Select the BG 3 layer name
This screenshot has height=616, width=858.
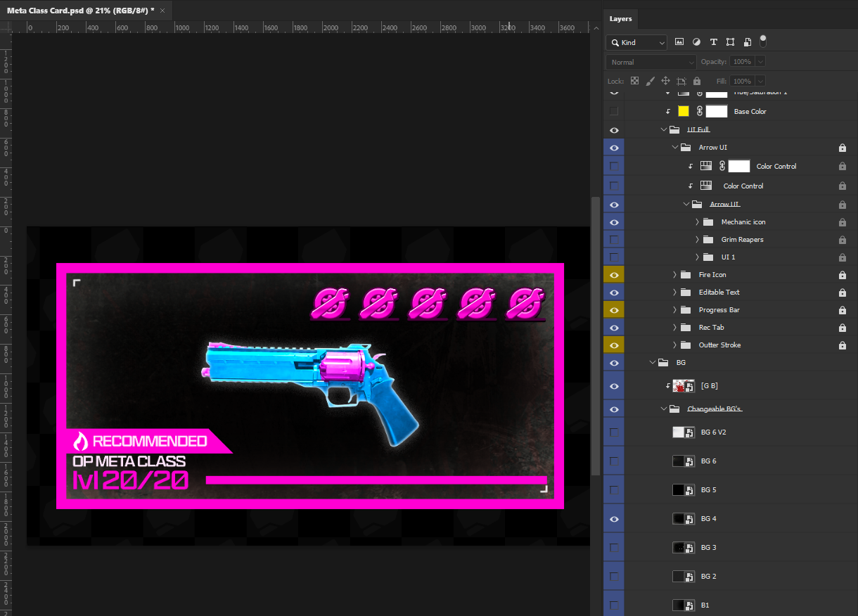click(x=708, y=548)
